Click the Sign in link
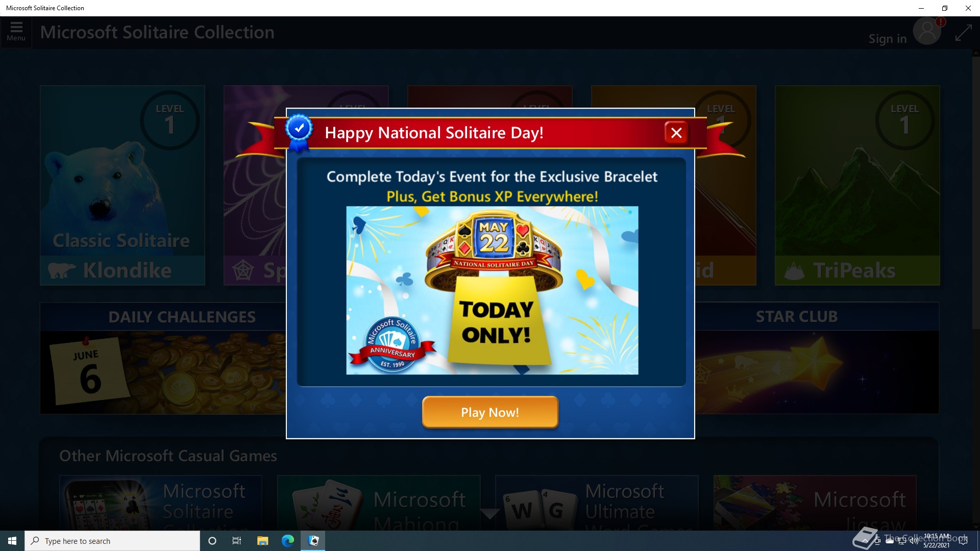This screenshot has height=551, width=980. (x=888, y=39)
